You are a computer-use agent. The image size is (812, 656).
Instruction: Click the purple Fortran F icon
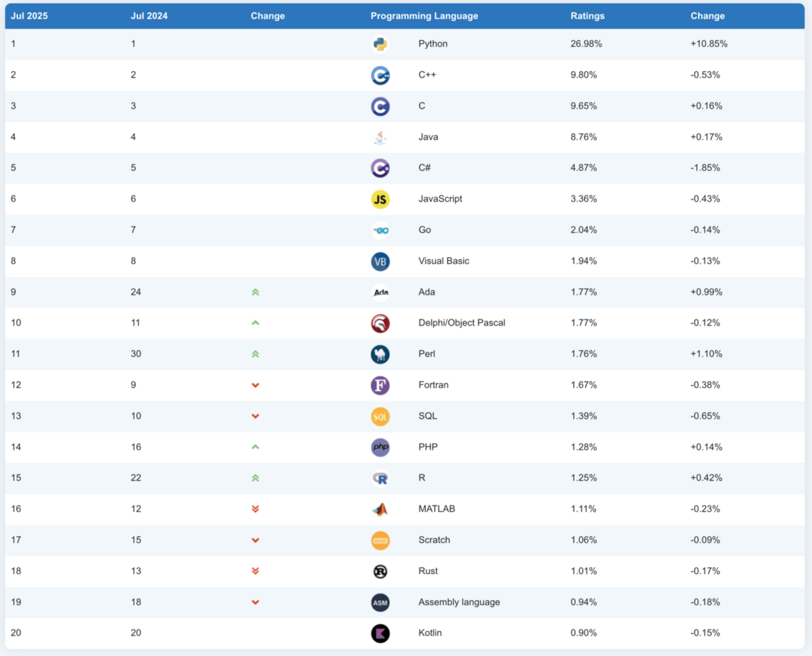(380, 385)
